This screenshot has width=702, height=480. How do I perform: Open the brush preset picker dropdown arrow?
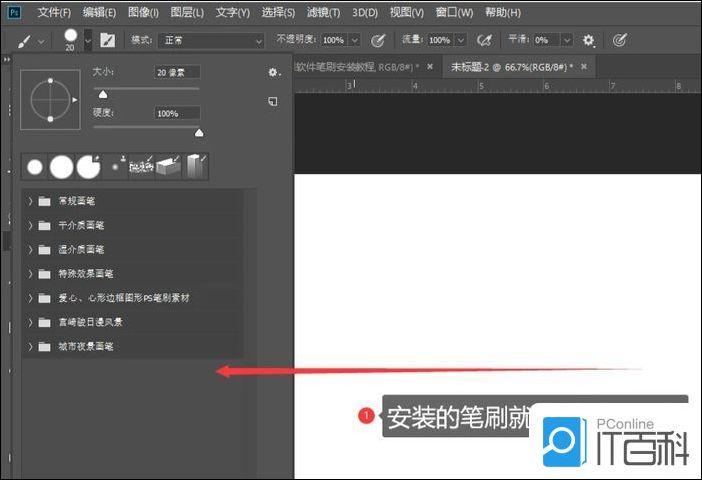(88, 41)
